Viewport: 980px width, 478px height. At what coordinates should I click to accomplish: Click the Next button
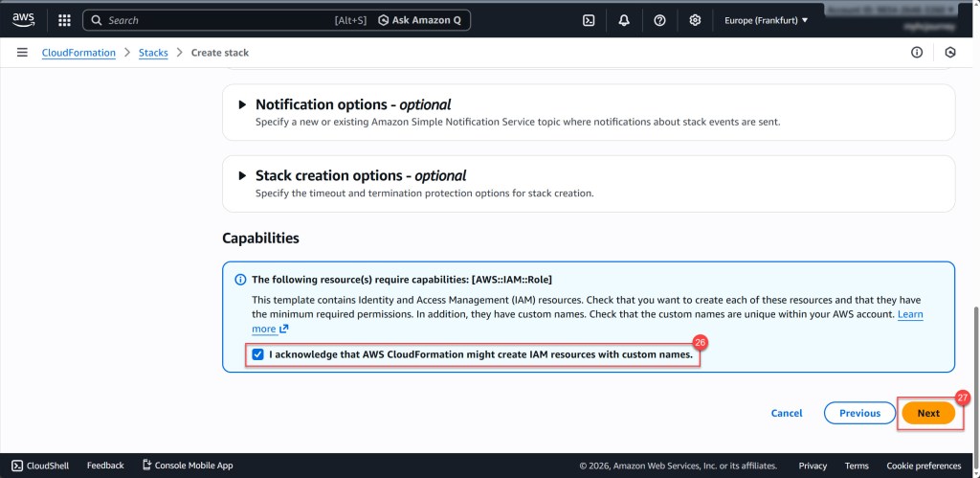[928, 413]
